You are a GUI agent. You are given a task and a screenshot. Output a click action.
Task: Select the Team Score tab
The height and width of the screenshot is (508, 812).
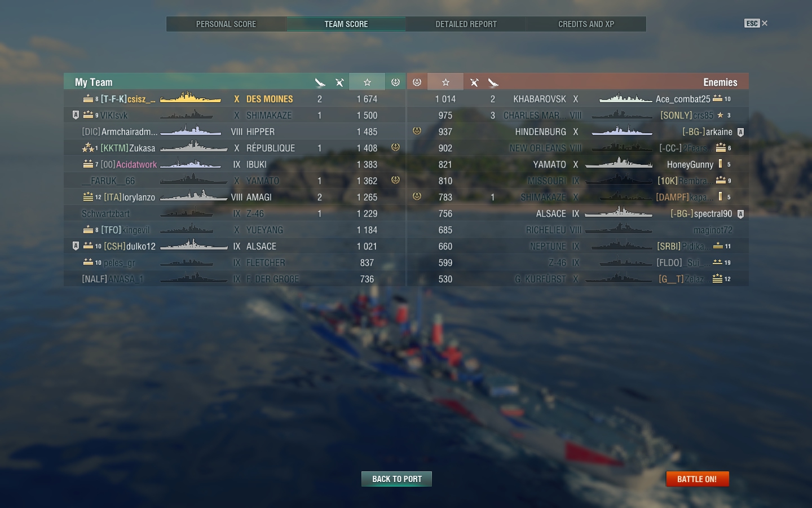[346, 24]
